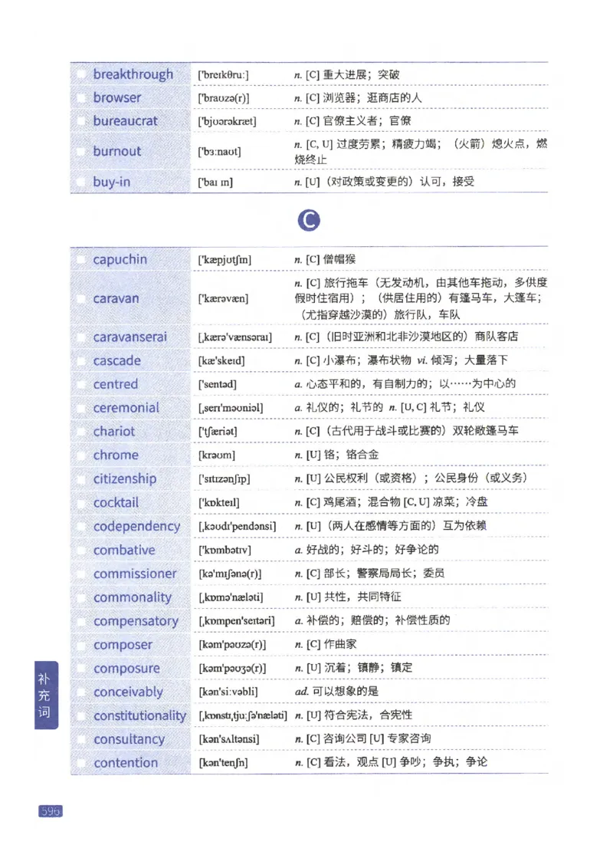Click the square marker icon beside "composer"

tap(82, 645)
